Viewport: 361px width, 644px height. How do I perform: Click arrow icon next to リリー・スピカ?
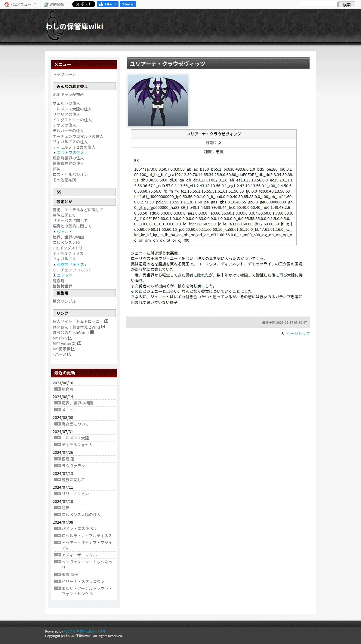pyautogui.click(x=57, y=494)
